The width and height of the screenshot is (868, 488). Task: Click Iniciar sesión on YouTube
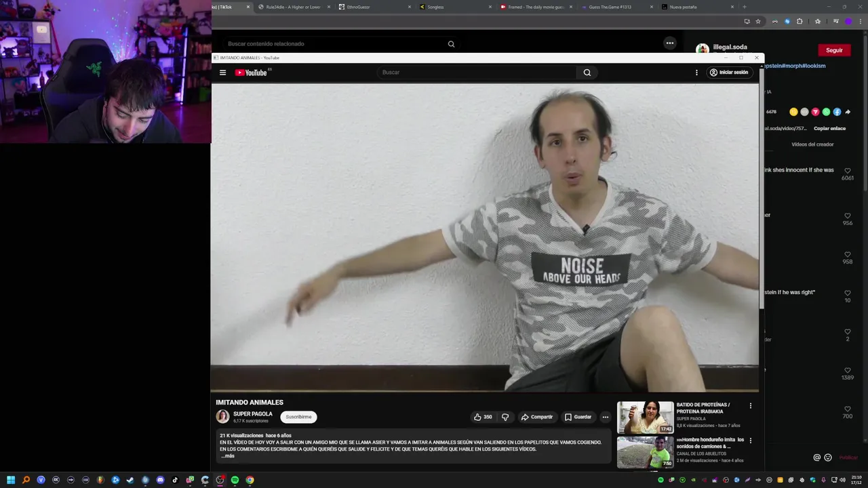click(x=729, y=73)
